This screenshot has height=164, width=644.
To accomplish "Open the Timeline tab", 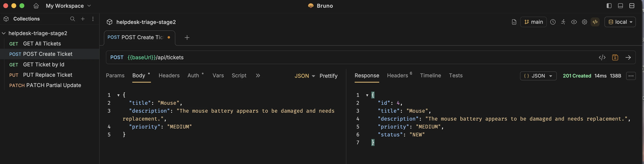I will [430, 76].
